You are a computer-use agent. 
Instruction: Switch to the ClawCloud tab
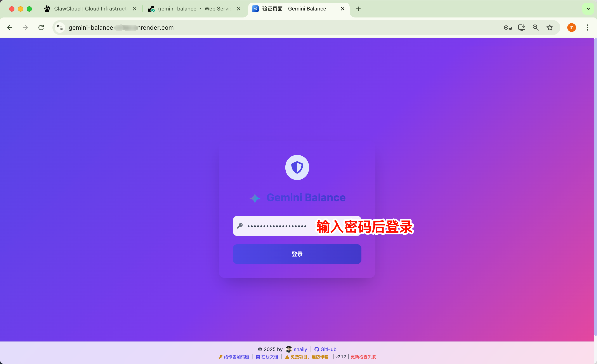[x=90, y=9]
